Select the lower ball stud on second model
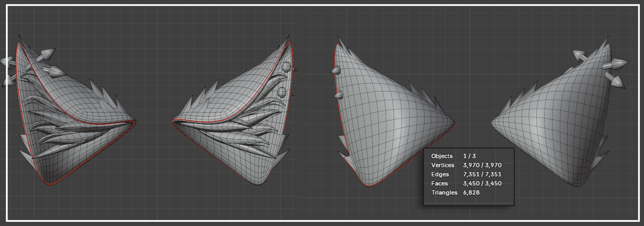644x226 pixels. tap(282, 92)
